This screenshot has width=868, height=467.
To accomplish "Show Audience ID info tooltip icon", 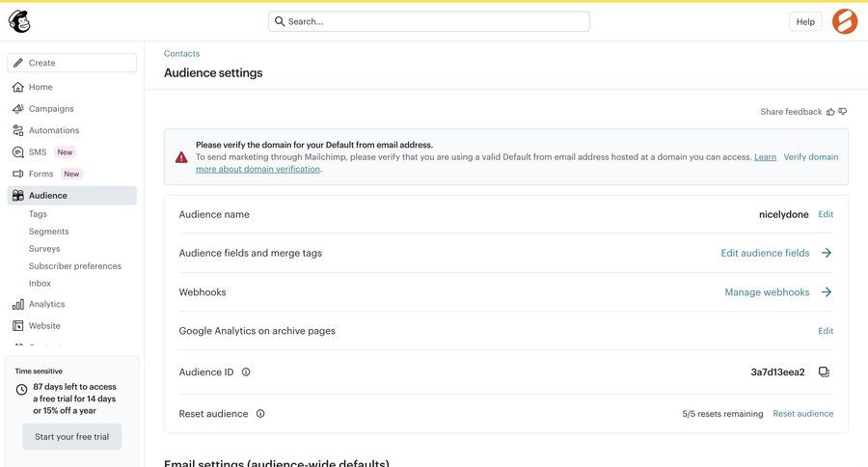I will point(246,372).
